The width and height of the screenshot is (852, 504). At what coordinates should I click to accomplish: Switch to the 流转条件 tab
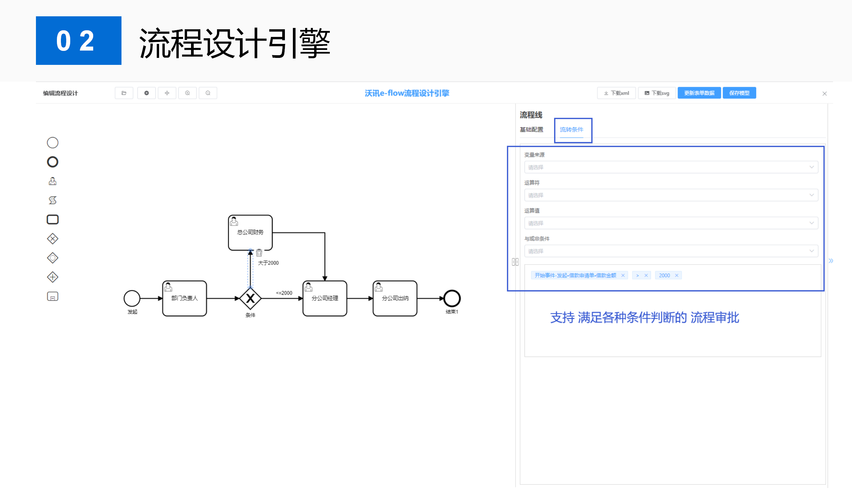571,130
